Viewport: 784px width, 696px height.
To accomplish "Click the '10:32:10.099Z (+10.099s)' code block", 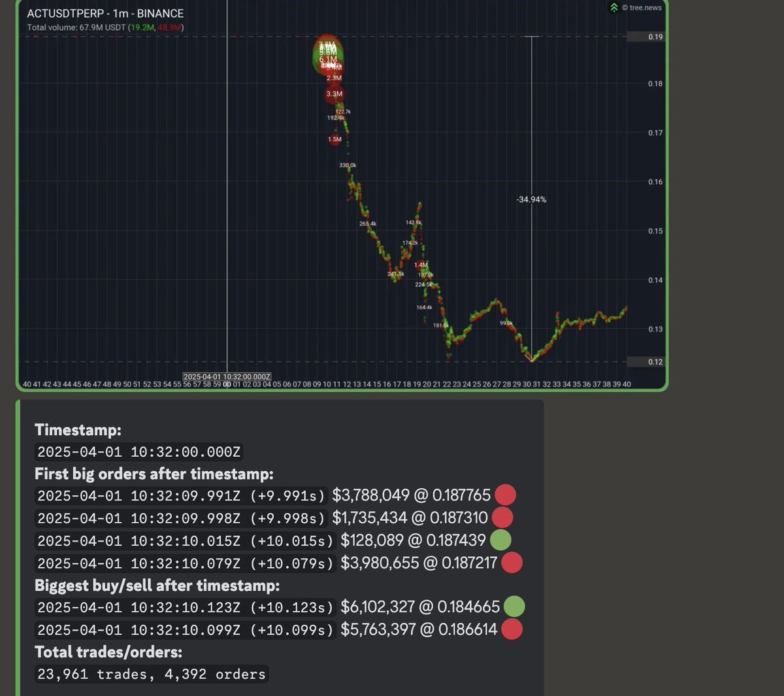I will (x=186, y=630).
